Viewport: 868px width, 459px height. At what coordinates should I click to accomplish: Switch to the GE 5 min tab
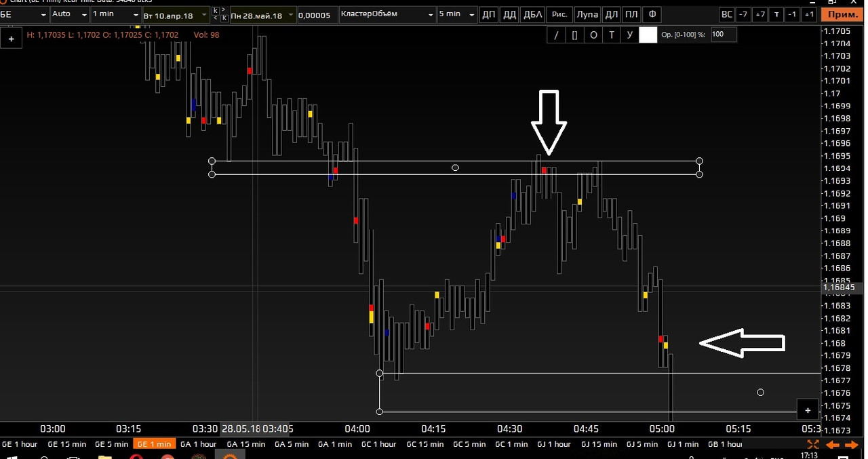pos(111,444)
